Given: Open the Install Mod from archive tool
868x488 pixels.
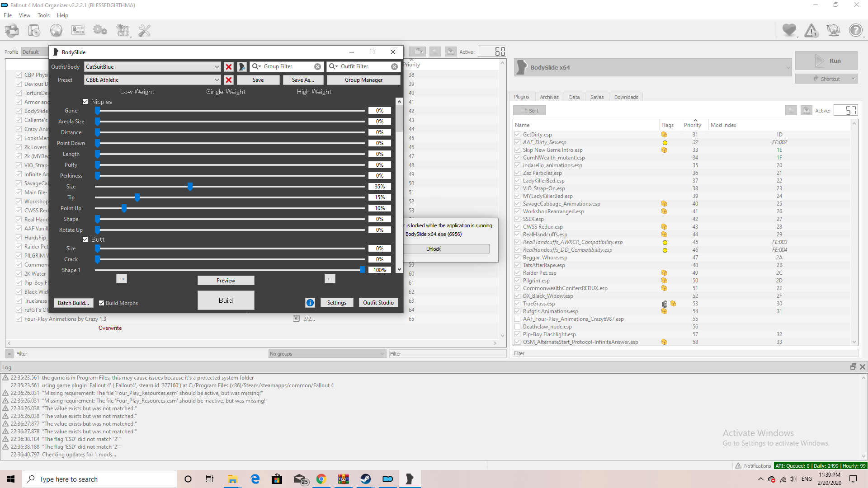Looking at the screenshot, I should (x=34, y=31).
